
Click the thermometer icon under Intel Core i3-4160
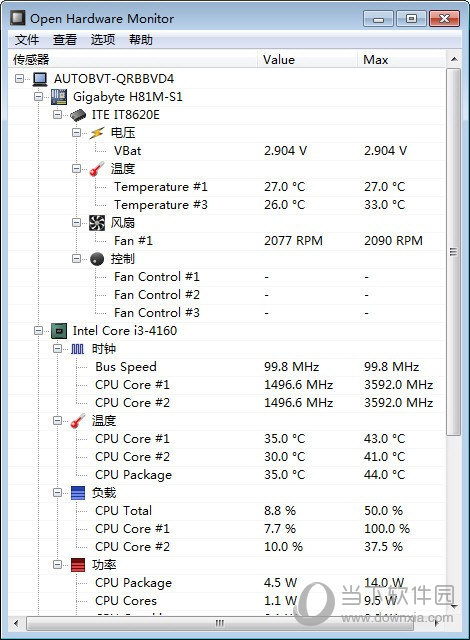click(78, 420)
